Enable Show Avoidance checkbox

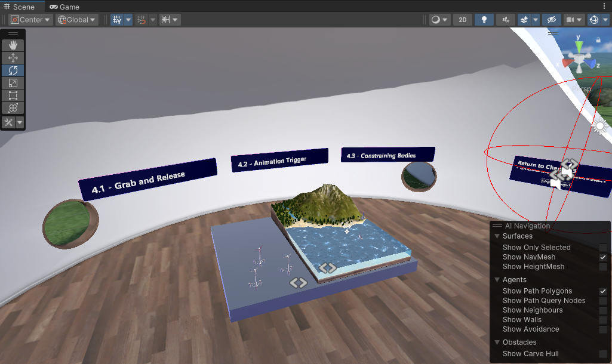coord(602,329)
